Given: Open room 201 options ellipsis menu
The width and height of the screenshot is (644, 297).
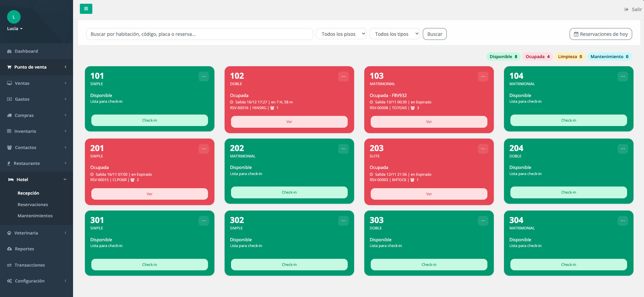Looking at the screenshot, I should (204, 149).
